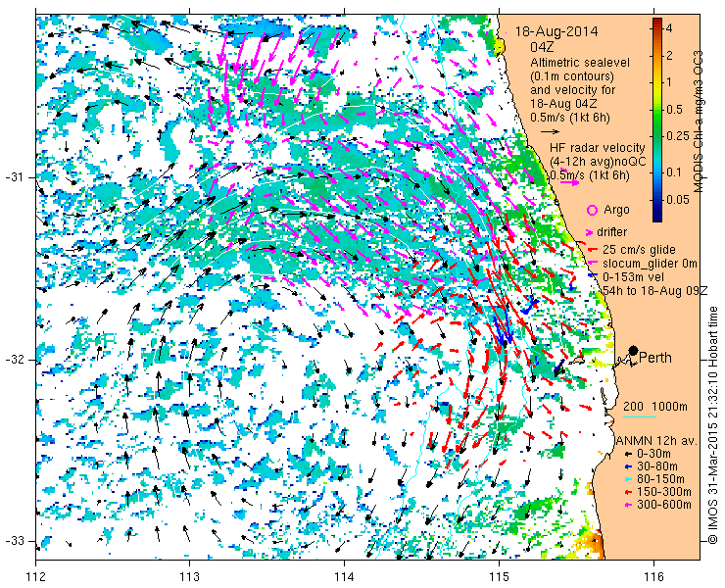This screenshot has height=588, width=725.
Task: Click the 'ANMN 12h av.' heading
Action: [657, 440]
